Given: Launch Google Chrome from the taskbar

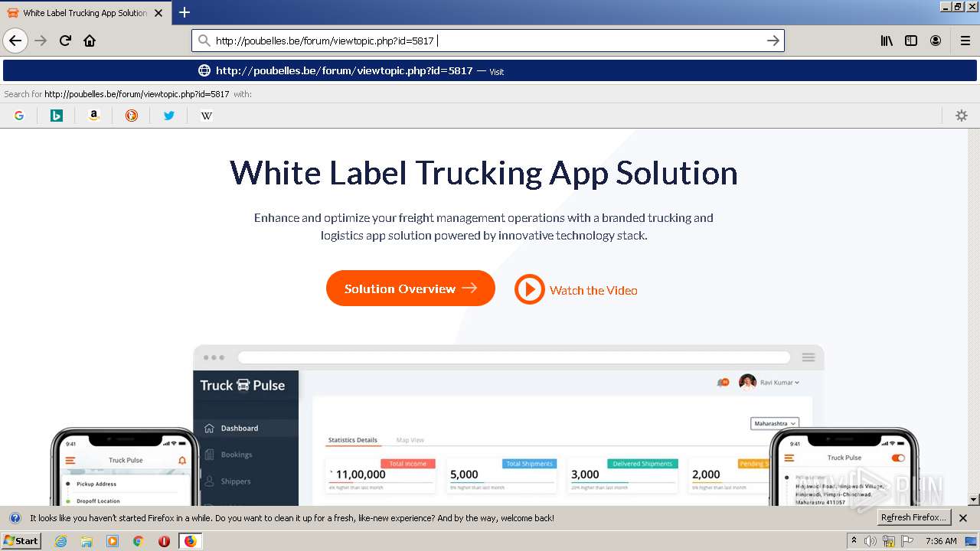Looking at the screenshot, I should (x=139, y=541).
